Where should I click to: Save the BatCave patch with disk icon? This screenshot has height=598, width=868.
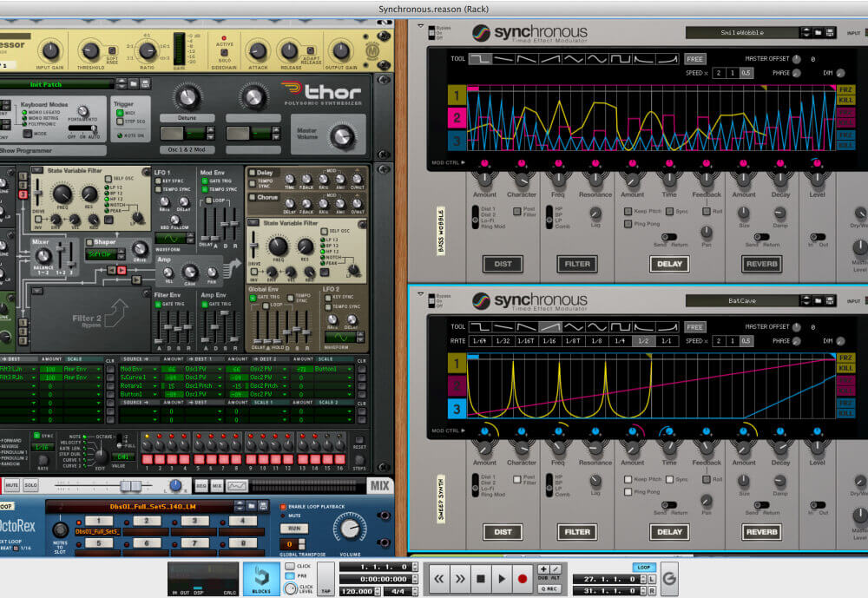pyautogui.click(x=830, y=300)
